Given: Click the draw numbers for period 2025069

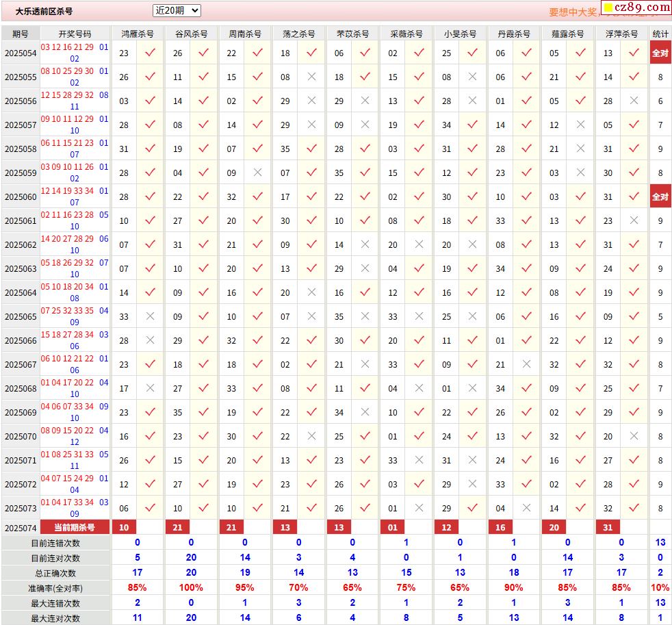Looking at the screenshot, I should point(75,412).
